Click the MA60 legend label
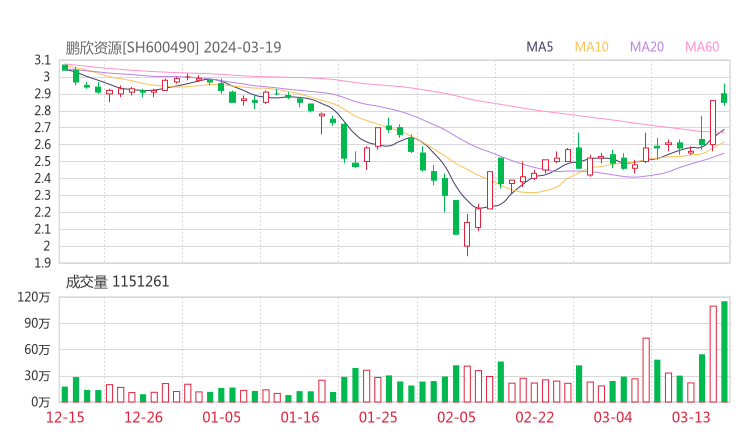The image size is (740, 440). [702, 47]
